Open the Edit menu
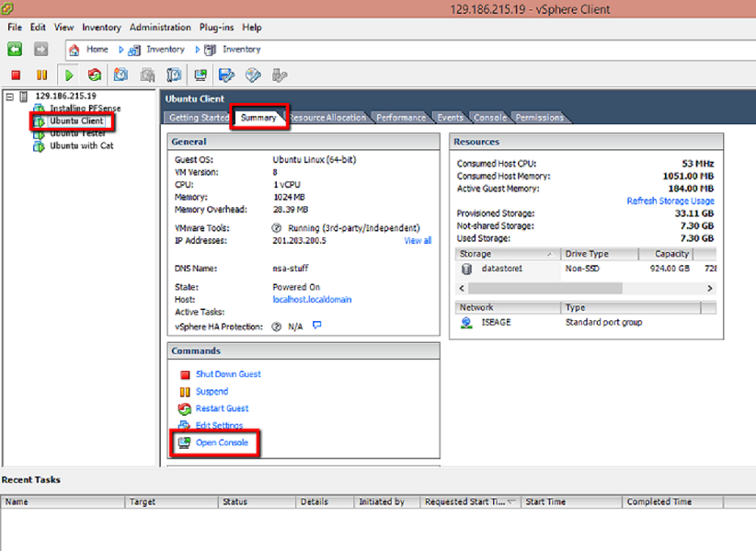 pyautogui.click(x=38, y=28)
